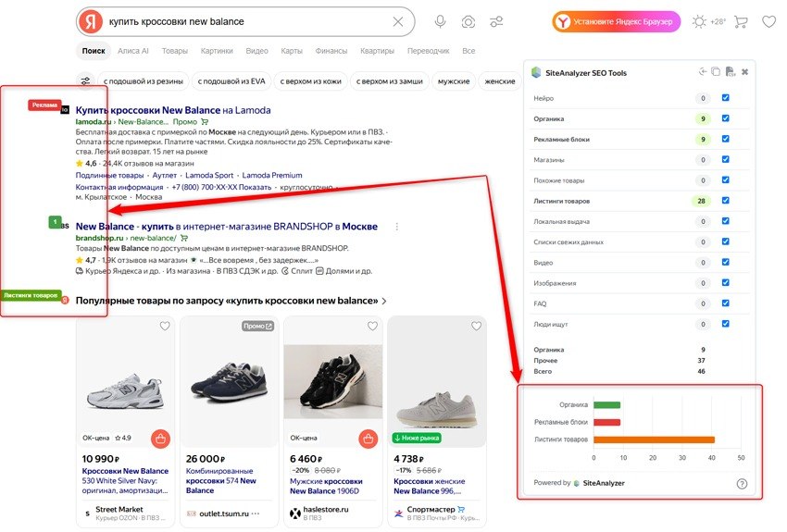This screenshot has width=787, height=532.
Task: Switch to the Картинки tab
Action: [x=217, y=51]
